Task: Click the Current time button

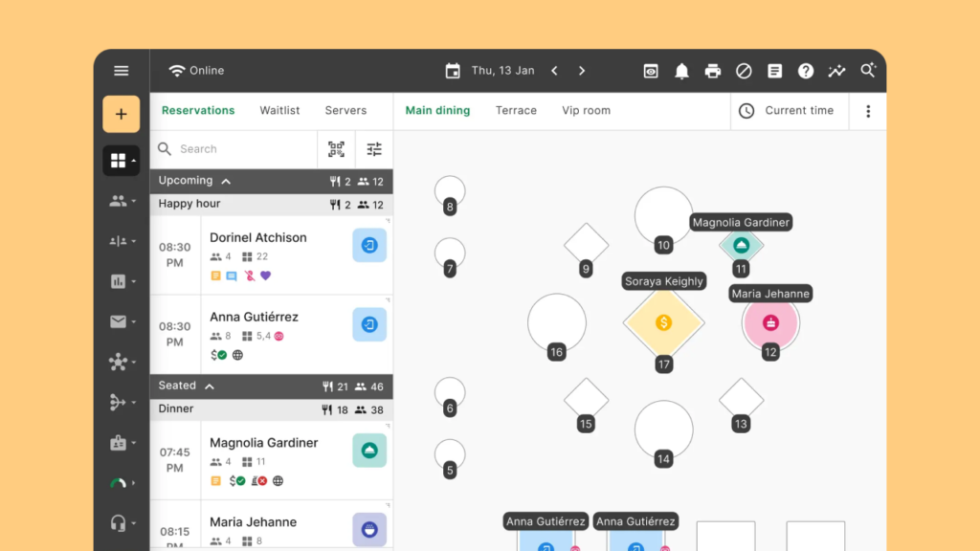Action: 787,111
